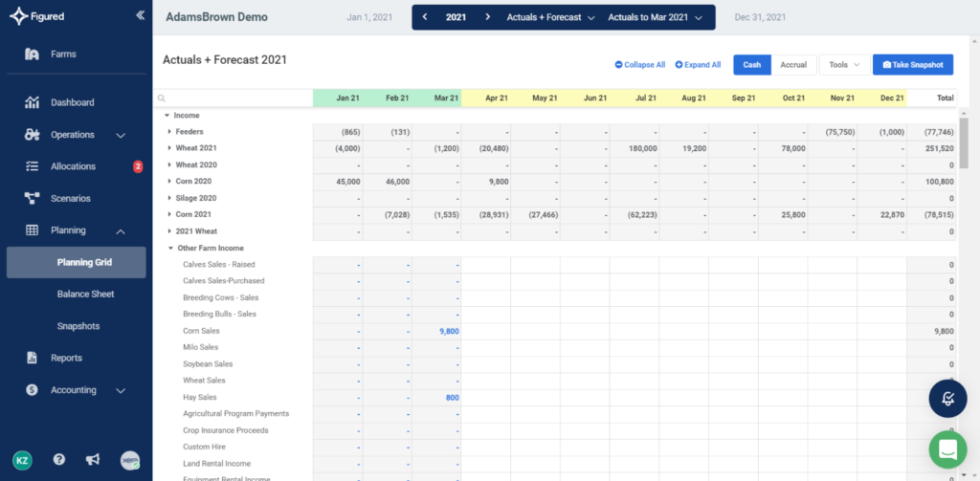
Task: Switch to Accrual view
Action: pos(793,65)
